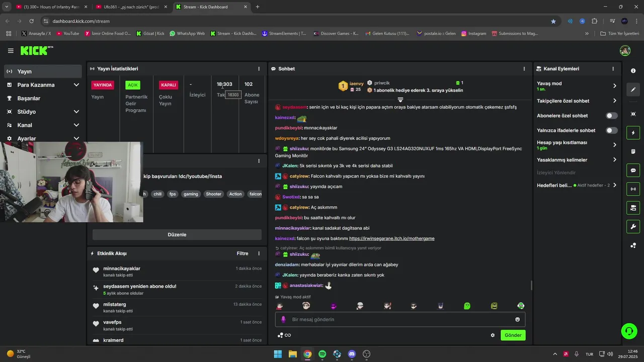
Task: Open File Explorer from the taskbar
Action: click(293, 354)
